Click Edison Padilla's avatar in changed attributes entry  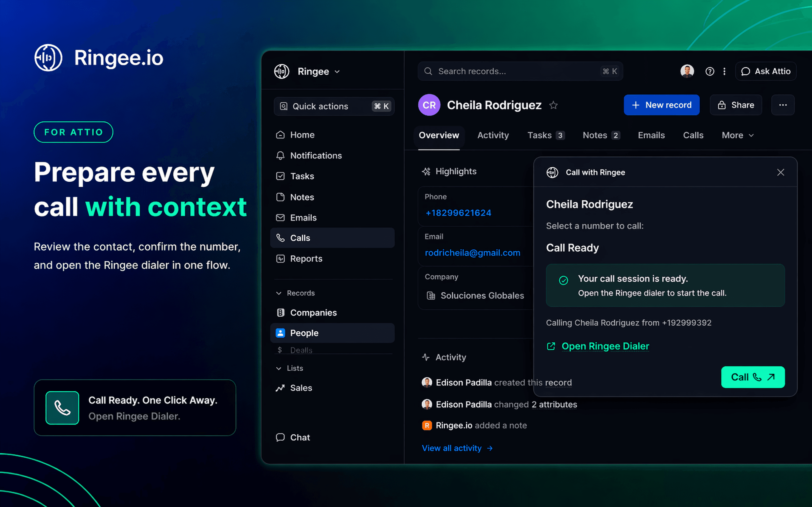point(427,404)
